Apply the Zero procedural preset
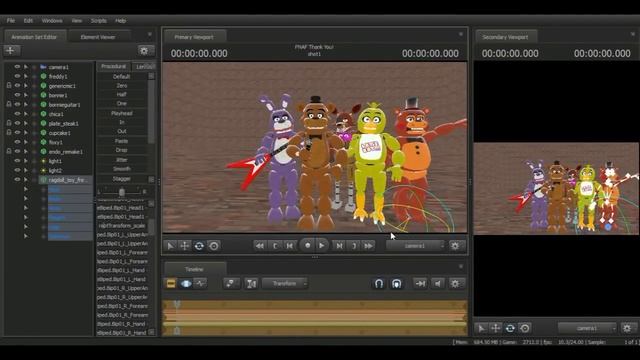The height and width of the screenshot is (360, 640). pos(122,85)
